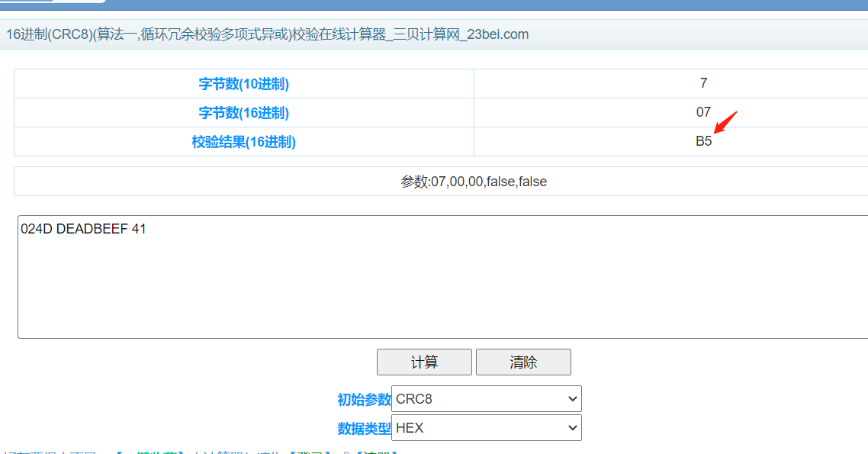Screen dimensions: 868x454
Task: Click the 字节数(16进制) label
Action: pos(243,113)
